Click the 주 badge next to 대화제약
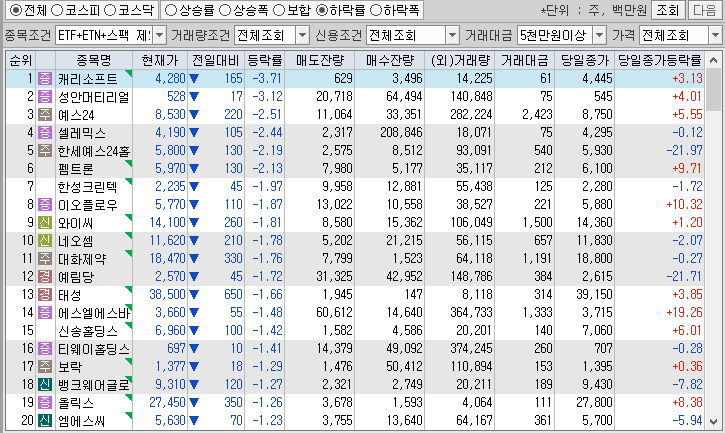Image resolution: width=725 pixels, height=433 pixels. pos(45,259)
